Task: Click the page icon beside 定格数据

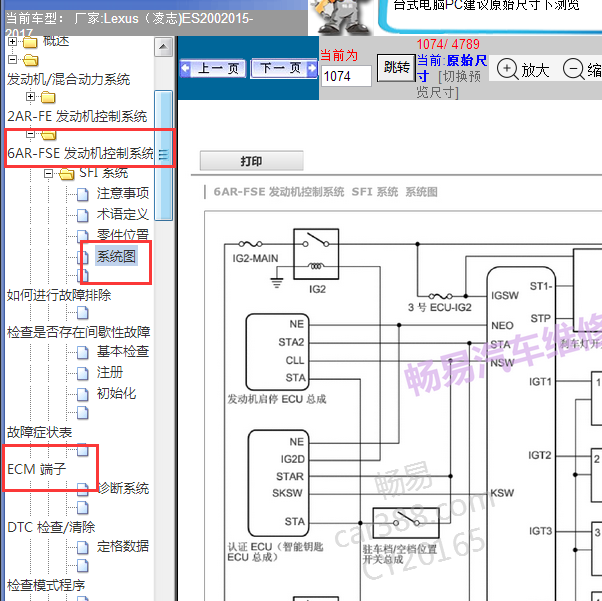Action: pyautogui.click(x=83, y=547)
